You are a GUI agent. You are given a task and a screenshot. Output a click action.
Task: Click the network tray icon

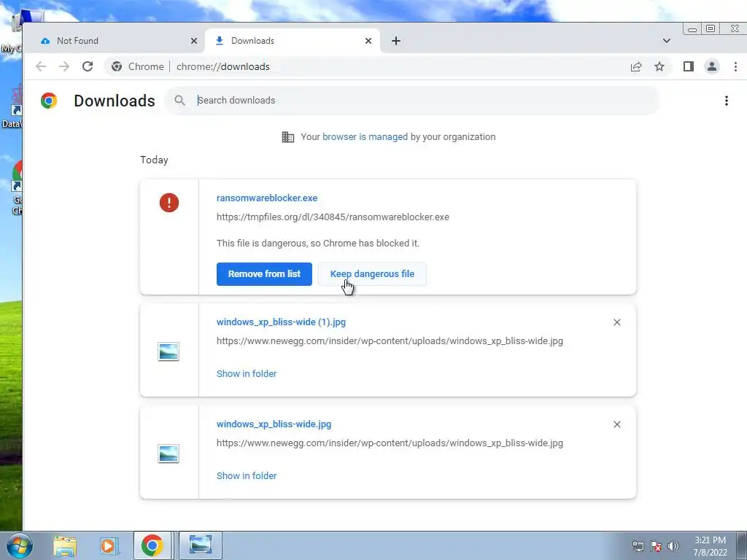(638, 545)
